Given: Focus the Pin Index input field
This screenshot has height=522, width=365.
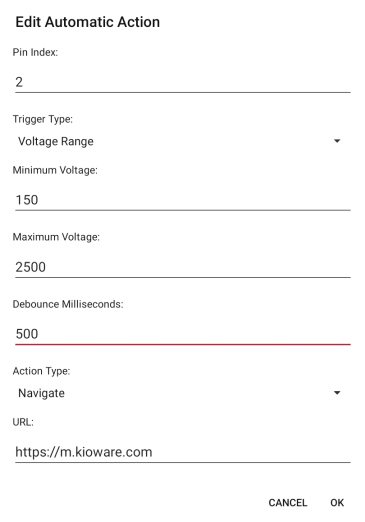Looking at the screenshot, I should 183,82.
